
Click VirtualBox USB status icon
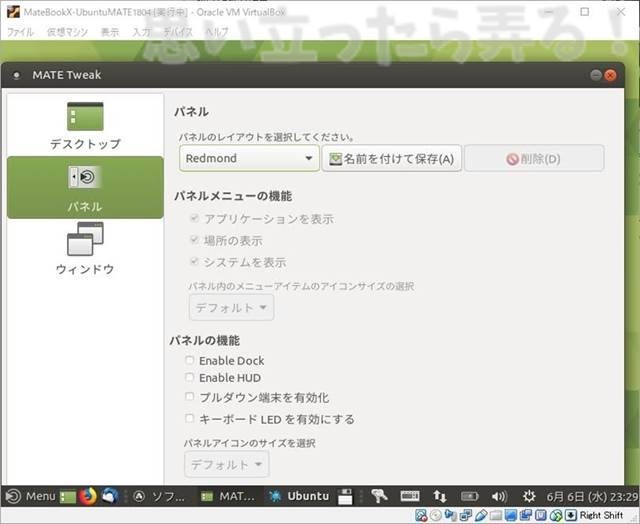(481, 515)
